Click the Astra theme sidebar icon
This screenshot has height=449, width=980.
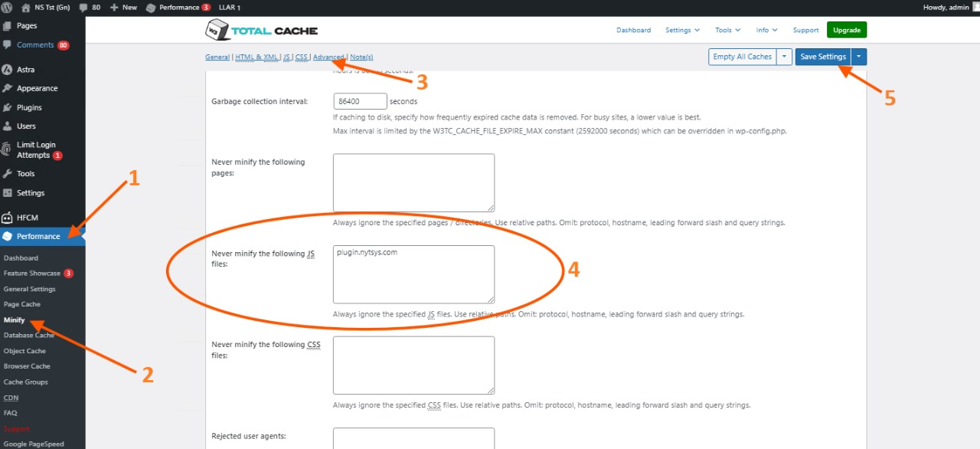[8, 70]
